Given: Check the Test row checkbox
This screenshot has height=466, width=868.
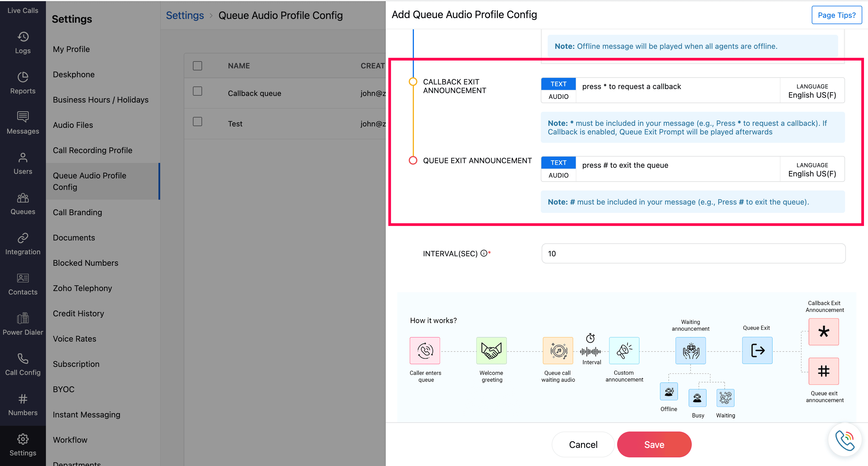Looking at the screenshot, I should coord(197,122).
